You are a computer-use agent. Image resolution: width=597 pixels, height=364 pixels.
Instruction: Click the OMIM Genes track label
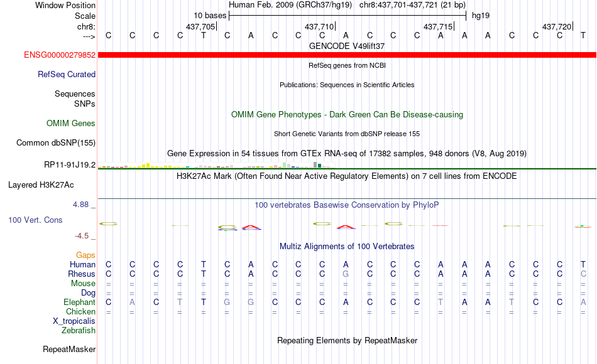point(70,123)
